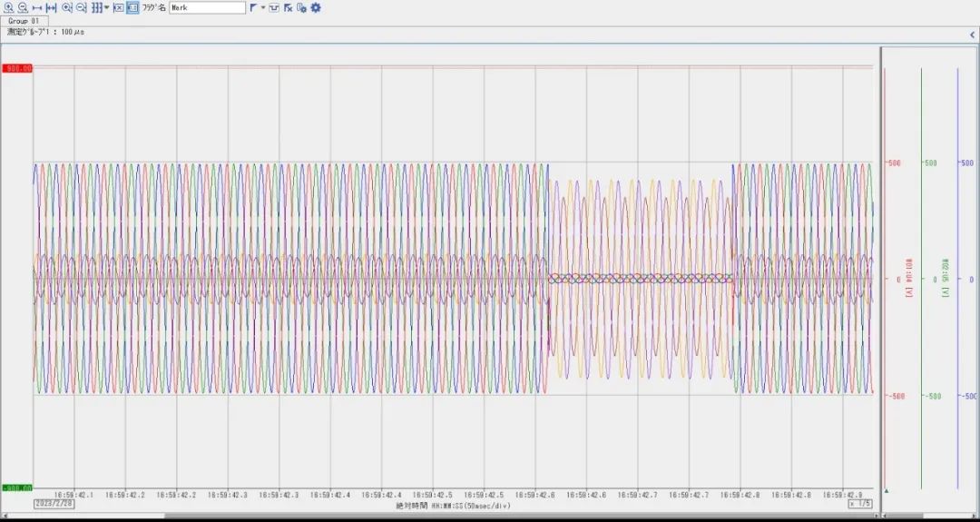Click the green lower limit marker

point(17,488)
